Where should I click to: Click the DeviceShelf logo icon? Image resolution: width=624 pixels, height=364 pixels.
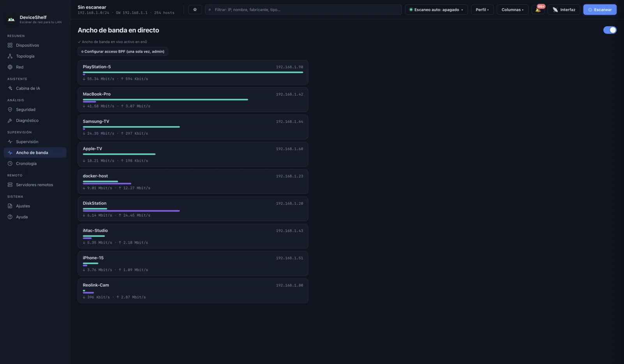point(11,19)
